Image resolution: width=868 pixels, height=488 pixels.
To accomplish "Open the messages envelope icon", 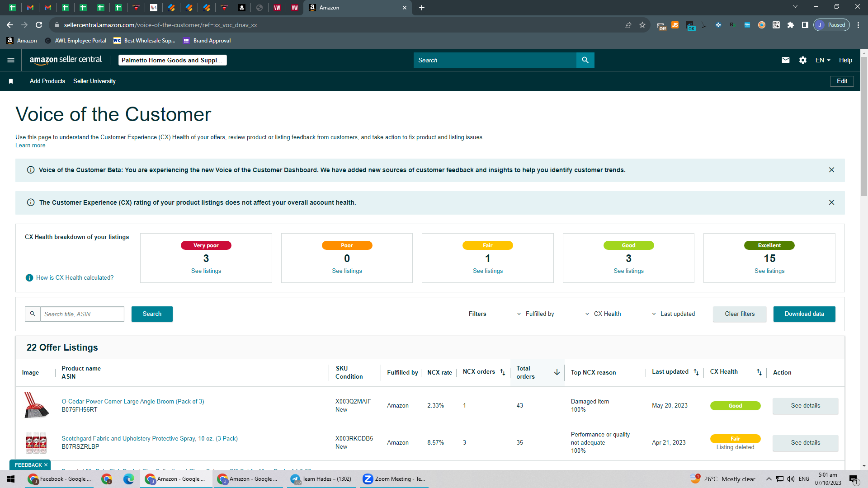I will click(x=786, y=60).
